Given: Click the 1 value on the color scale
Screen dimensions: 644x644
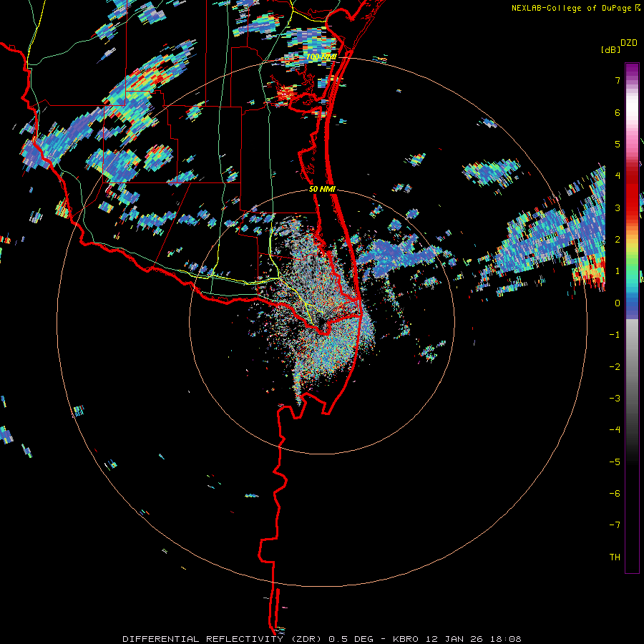Looking at the screenshot, I should pos(618,271).
